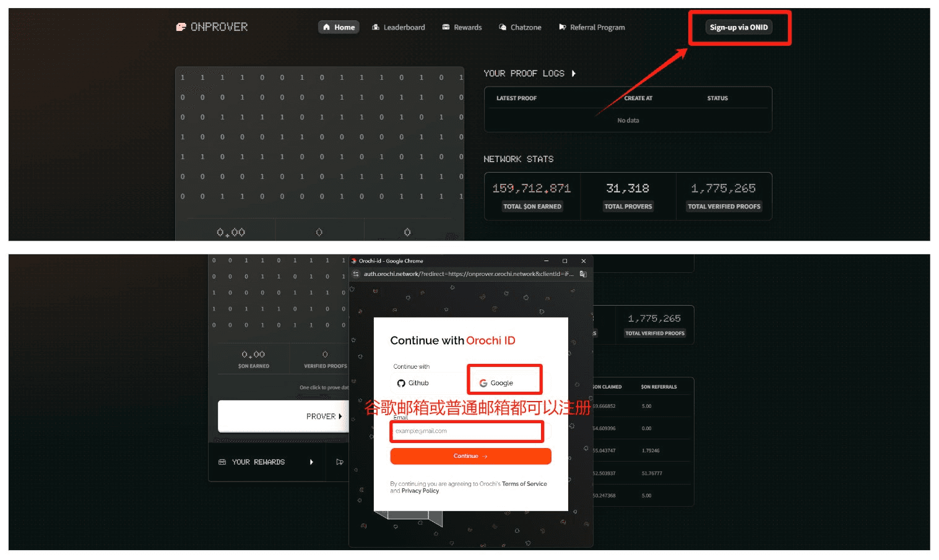Image resolution: width=939 pixels, height=560 pixels.
Task: Expand Your Proof Logs arrow
Action: click(574, 74)
